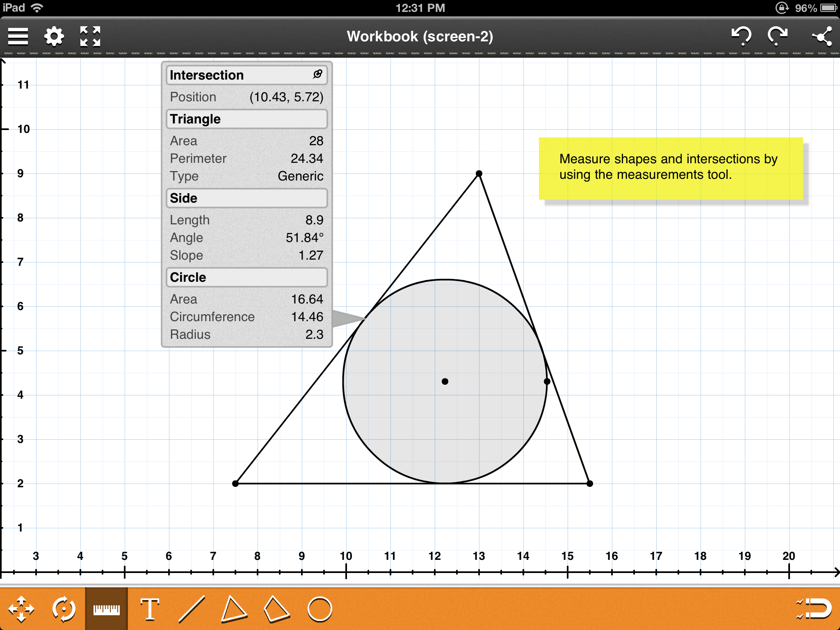Select the move/pan arrows tool
Viewport: 840px width, 630px height.
coord(21,609)
